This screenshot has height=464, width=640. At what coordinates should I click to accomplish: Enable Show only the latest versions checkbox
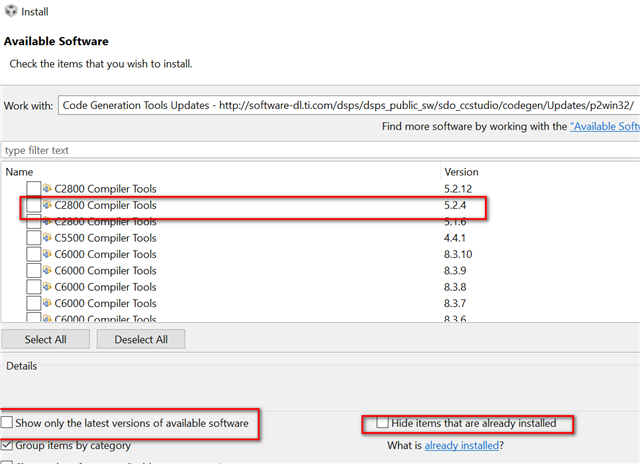click(8, 424)
